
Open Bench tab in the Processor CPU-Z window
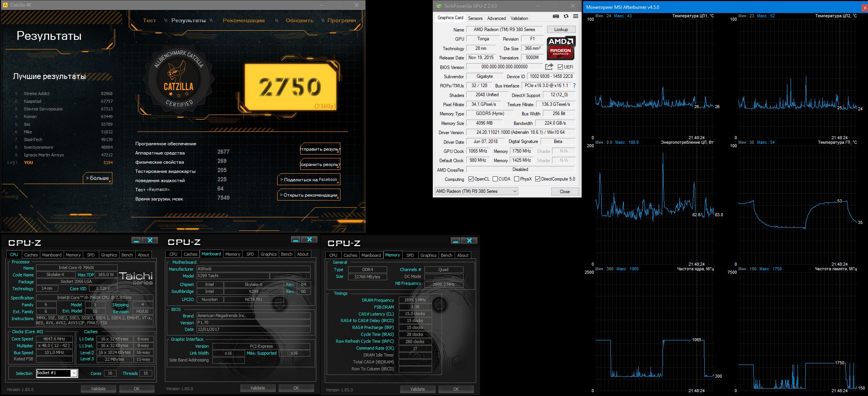(x=127, y=255)
